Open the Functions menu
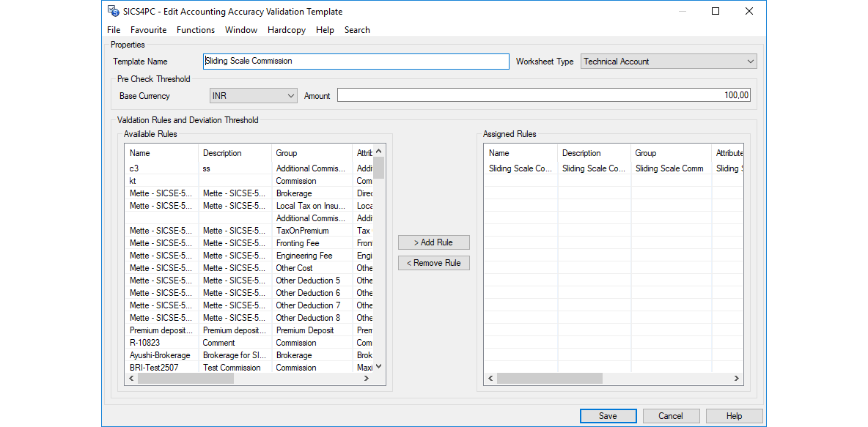 point(195,30)
